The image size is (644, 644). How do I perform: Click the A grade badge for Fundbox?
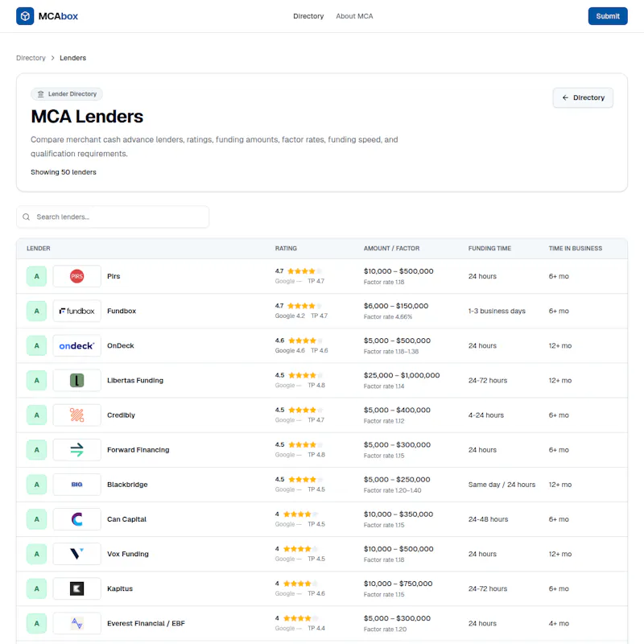36,311
